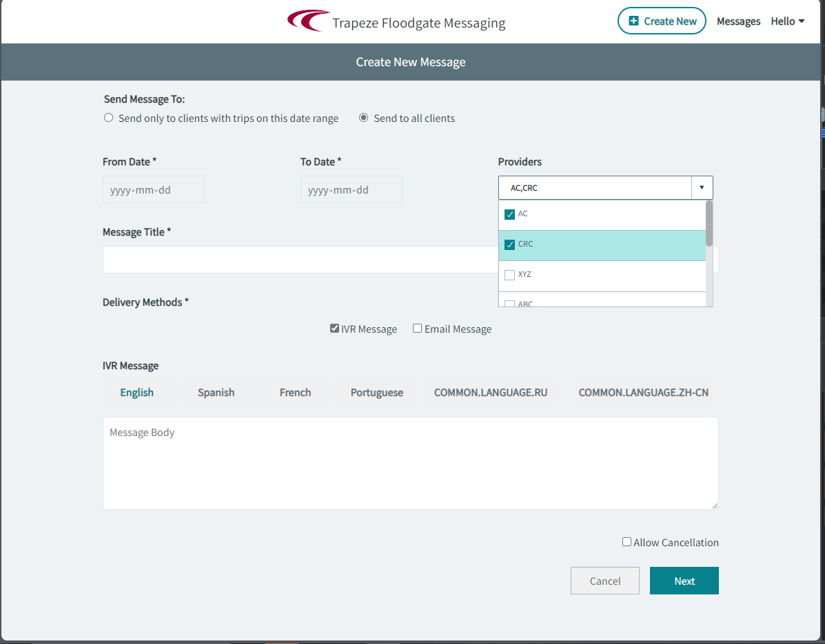Go to the Messages page
The image size is (825, 644).
tap(738, 21)
